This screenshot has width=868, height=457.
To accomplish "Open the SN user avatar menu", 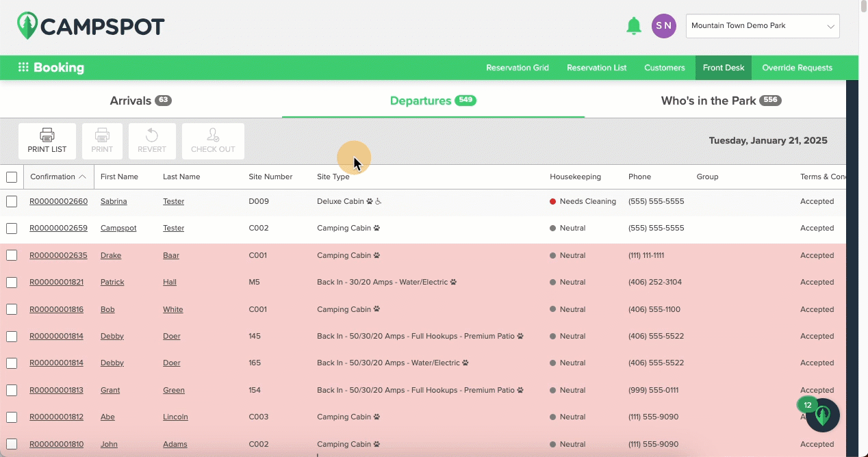I will 664,26.
